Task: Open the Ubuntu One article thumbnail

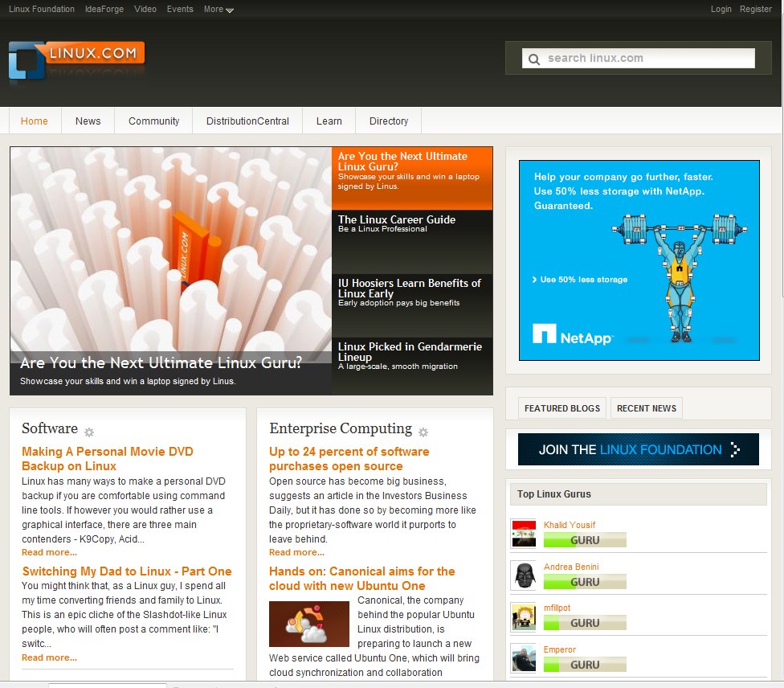Action: (x=309, y=624)
